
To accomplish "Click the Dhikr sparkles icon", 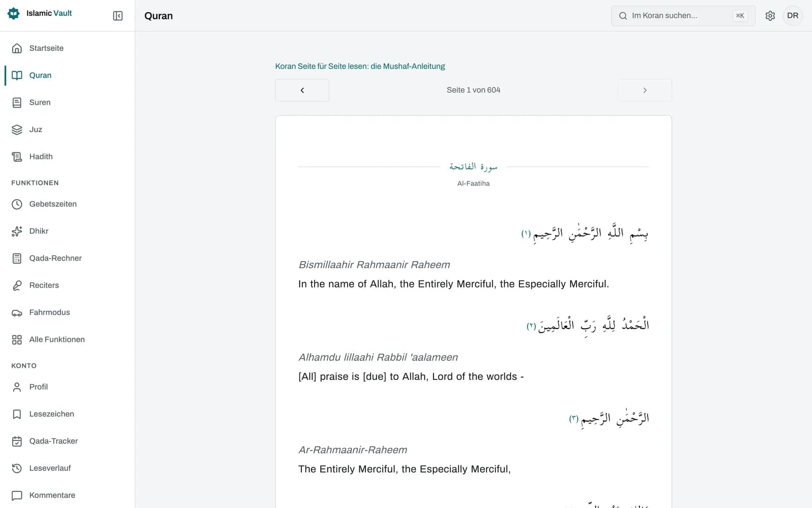I will pos(17,231).
